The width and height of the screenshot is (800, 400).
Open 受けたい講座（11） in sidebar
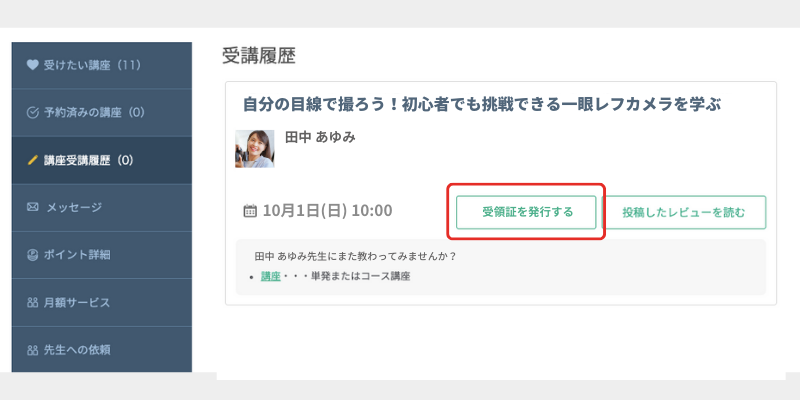pyautogui.click(x=102, y=65)
